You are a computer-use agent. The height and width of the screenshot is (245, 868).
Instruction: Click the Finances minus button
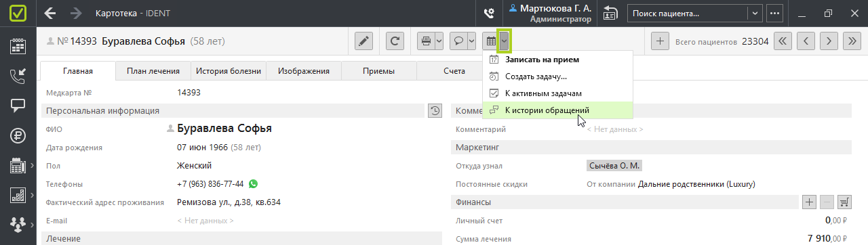click(x=827, y=202)
